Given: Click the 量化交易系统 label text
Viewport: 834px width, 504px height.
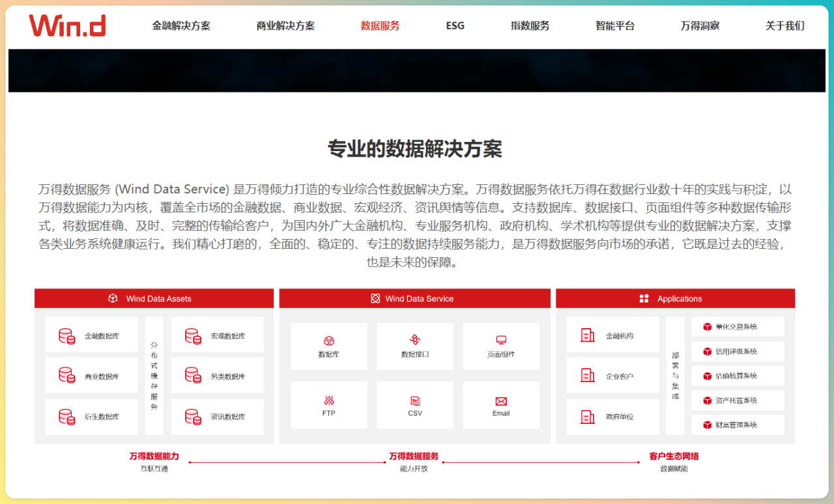Looking at the screenshot, I should (x=736, y=327).
